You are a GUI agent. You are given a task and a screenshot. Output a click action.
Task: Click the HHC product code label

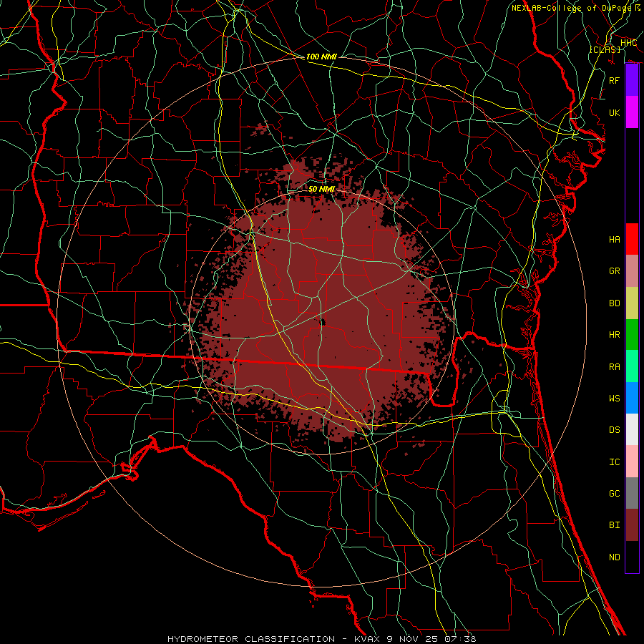(x=628, y=43)
